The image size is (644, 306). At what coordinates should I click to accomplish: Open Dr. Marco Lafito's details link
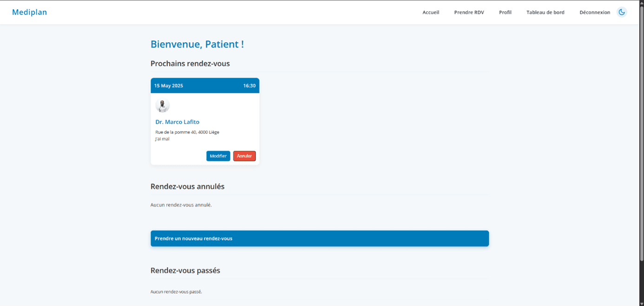tap(177, 122)
